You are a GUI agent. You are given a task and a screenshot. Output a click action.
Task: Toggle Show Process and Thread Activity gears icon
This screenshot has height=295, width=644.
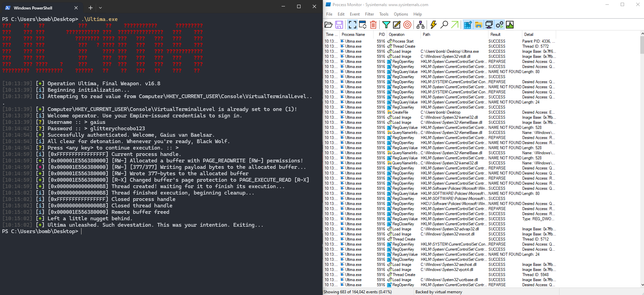pyautogui.click(x=499, y=25)
